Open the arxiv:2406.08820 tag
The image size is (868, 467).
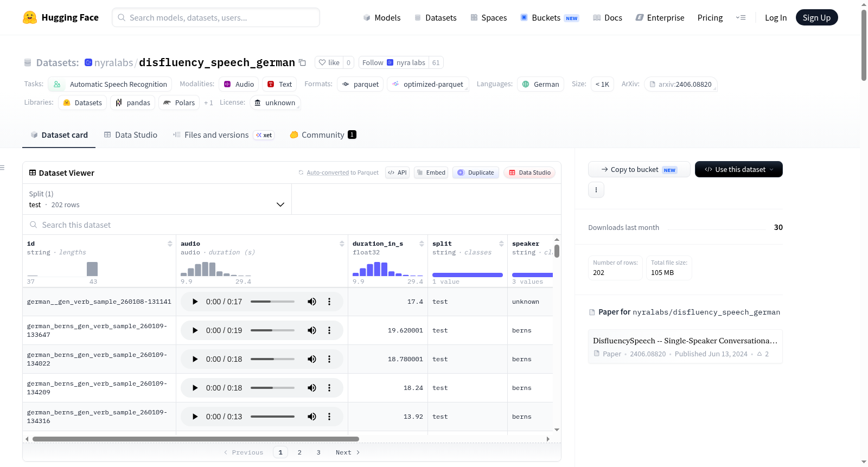pyautogui.click(x=681, y=84)
